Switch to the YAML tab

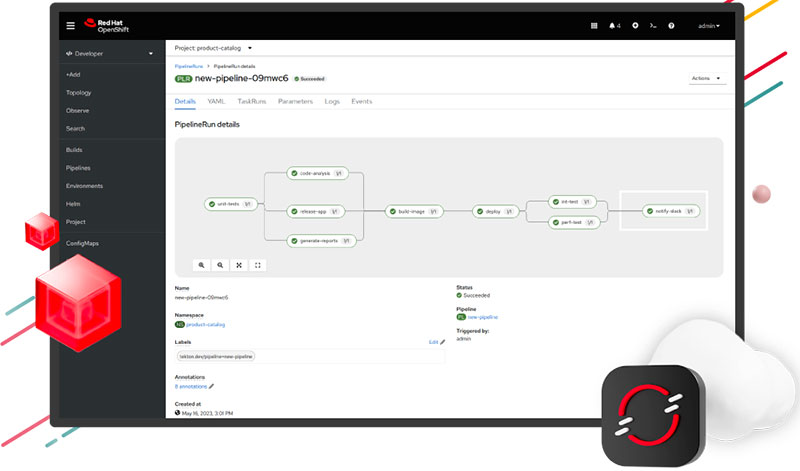click(216, 102)
